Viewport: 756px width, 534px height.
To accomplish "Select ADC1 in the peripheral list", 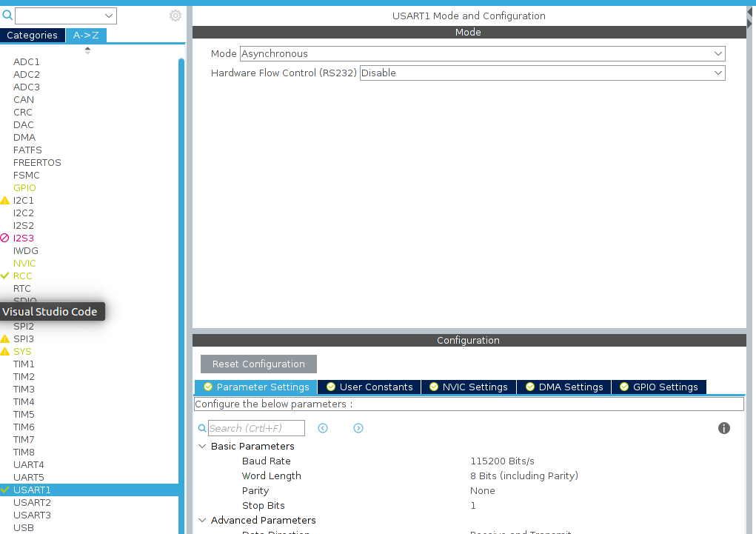I will click(27, 61).
